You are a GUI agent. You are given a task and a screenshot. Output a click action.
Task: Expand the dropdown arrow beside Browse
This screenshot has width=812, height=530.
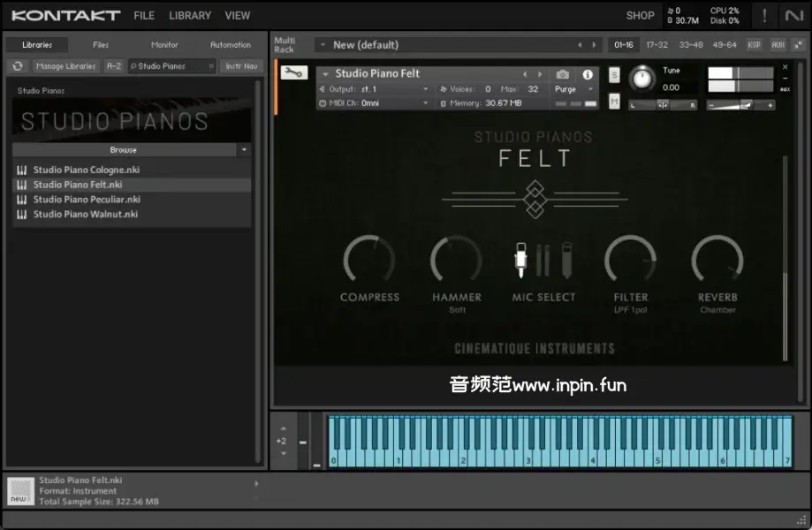(x=244, y=150)
